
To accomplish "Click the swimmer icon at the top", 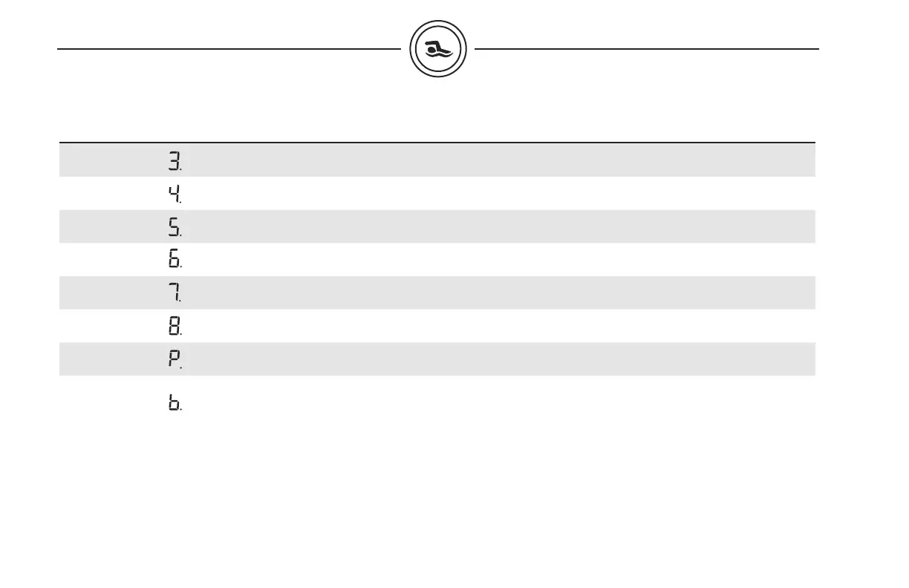I will [437, 50].
